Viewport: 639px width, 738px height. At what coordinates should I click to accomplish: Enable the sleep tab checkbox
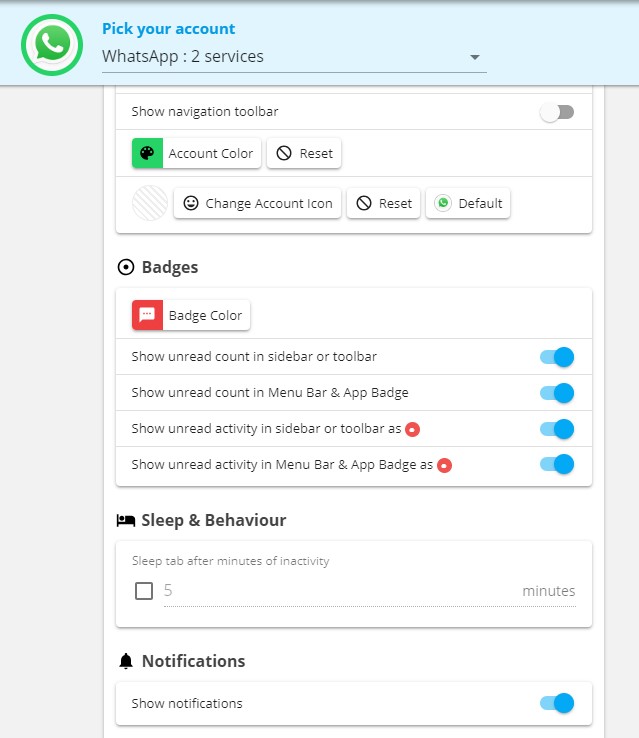tap(144, 591)
